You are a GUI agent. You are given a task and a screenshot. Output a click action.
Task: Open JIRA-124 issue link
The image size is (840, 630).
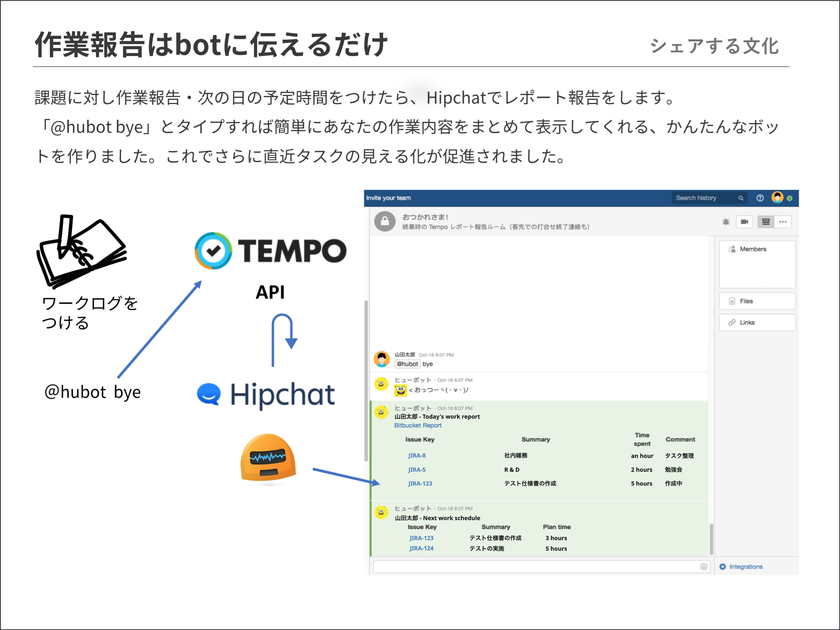point(421,549)
